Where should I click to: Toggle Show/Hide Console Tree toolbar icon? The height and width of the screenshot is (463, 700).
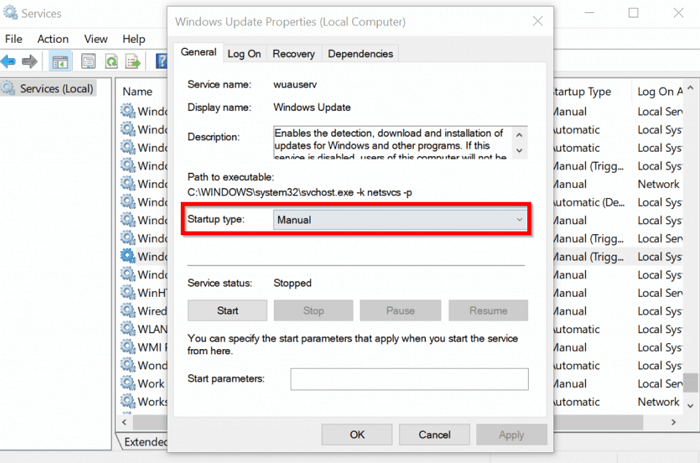tap(60, 62)
